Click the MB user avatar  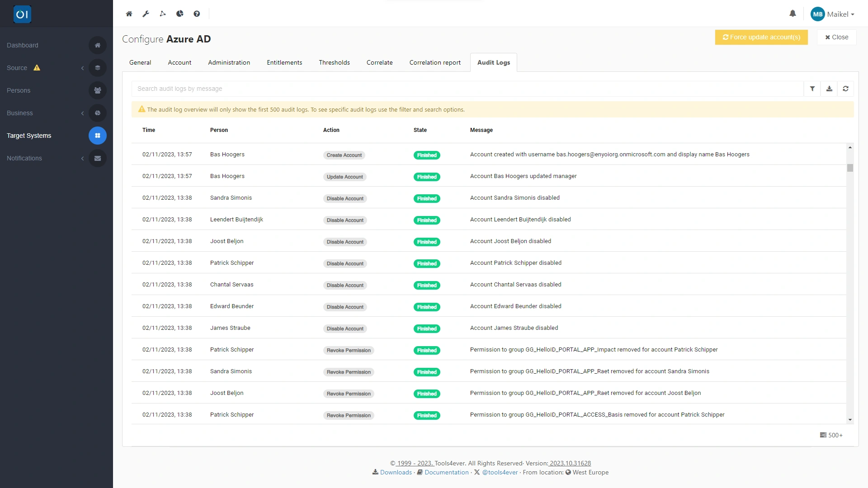[x=817, y=14]
